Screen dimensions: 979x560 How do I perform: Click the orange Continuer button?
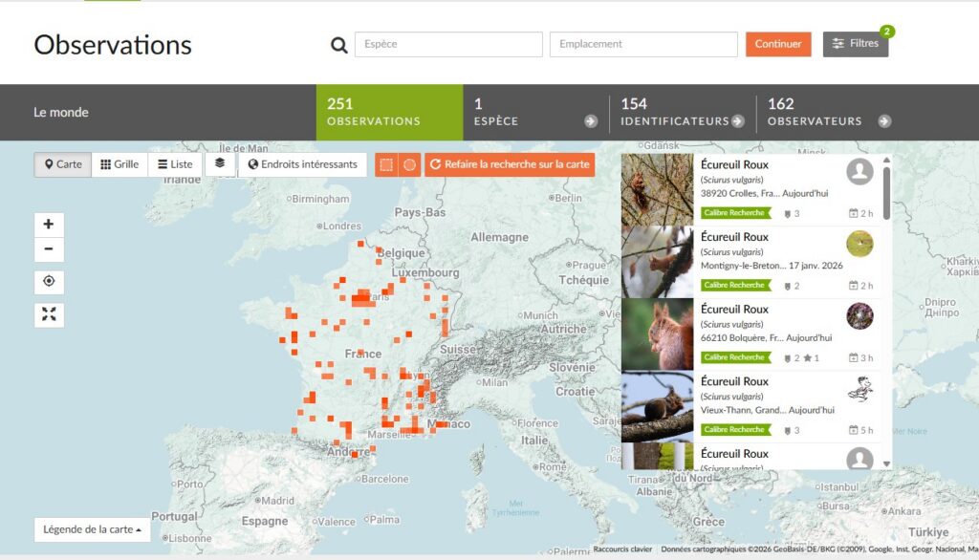click(778, 44)
